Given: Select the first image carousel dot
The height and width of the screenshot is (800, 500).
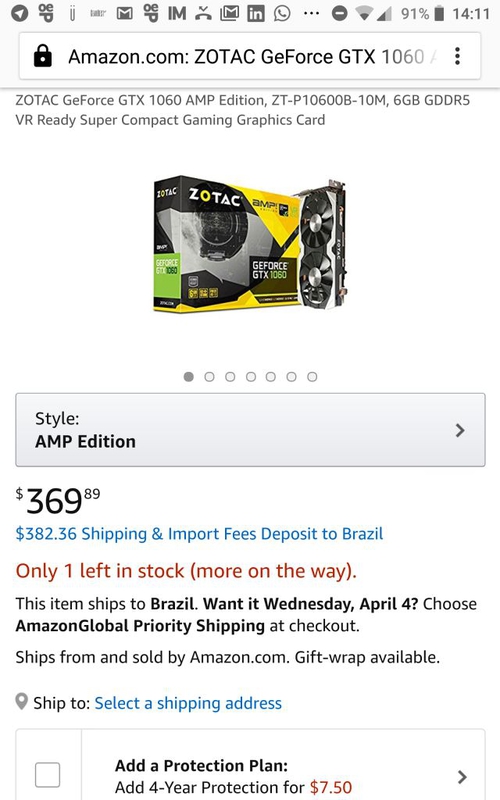Looking at the screenshot, I should click(x=189, y=377).
